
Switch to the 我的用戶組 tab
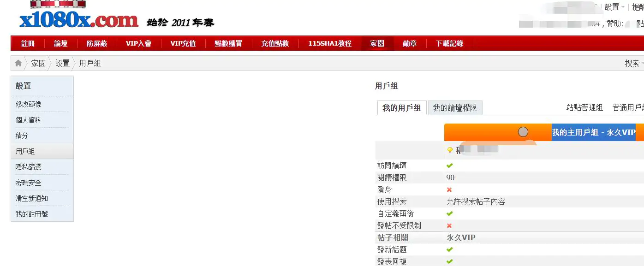coord(402,108)
